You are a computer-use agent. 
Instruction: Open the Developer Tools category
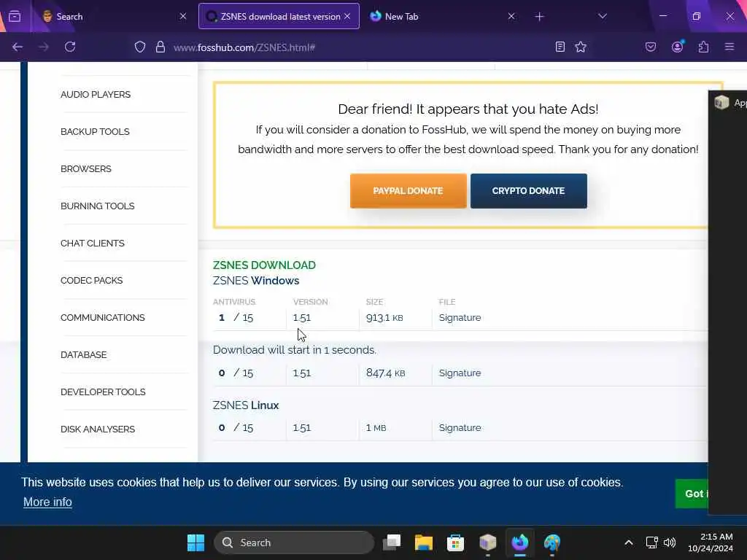(103, 392)
